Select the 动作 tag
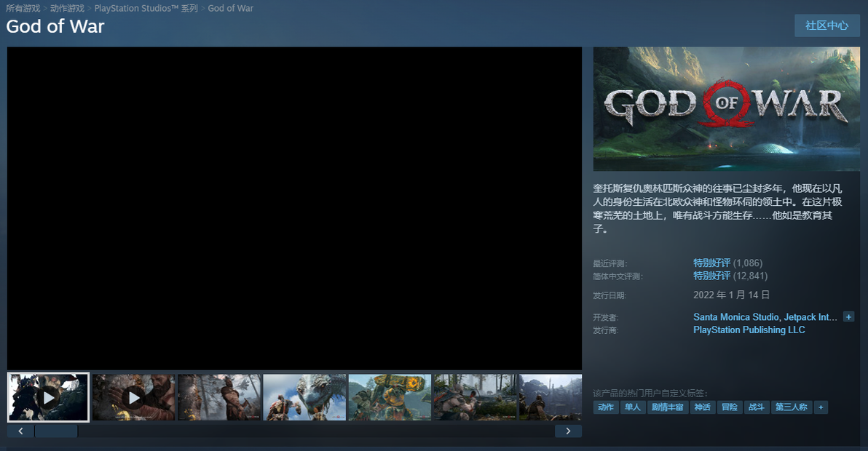Screen dimensions: 868x451 coord(606,407)
